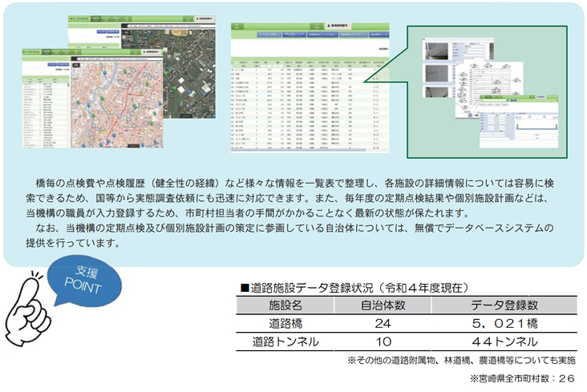Image resolution: width=587 pixels, height=392 pixels.
Task: Open the green-framed facility detail popup image
Action: tap(487, 92)
